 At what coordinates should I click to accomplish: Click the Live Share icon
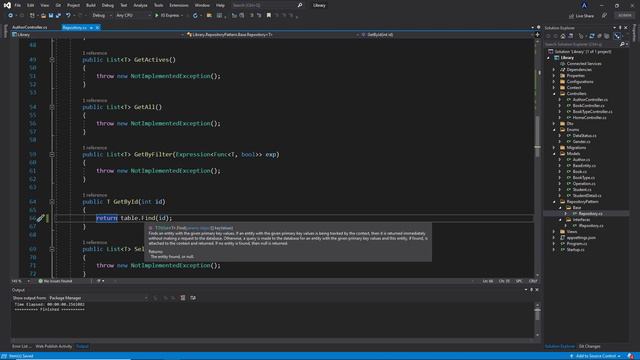coord(571,16)
